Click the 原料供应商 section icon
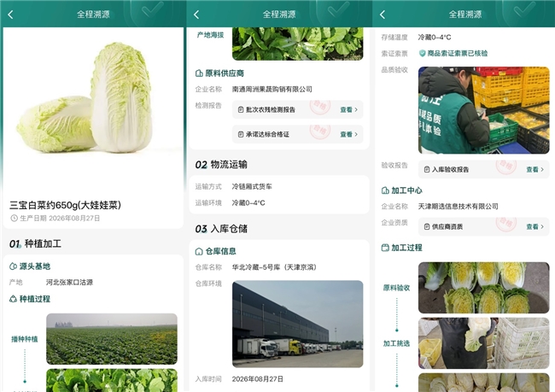 click(199, 73)
